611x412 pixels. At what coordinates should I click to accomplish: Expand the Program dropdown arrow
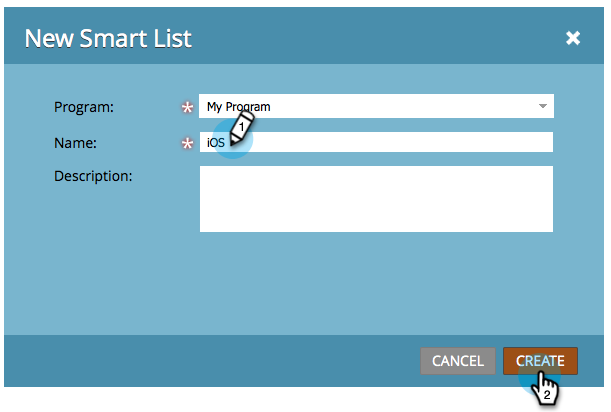tap(542, 106)
